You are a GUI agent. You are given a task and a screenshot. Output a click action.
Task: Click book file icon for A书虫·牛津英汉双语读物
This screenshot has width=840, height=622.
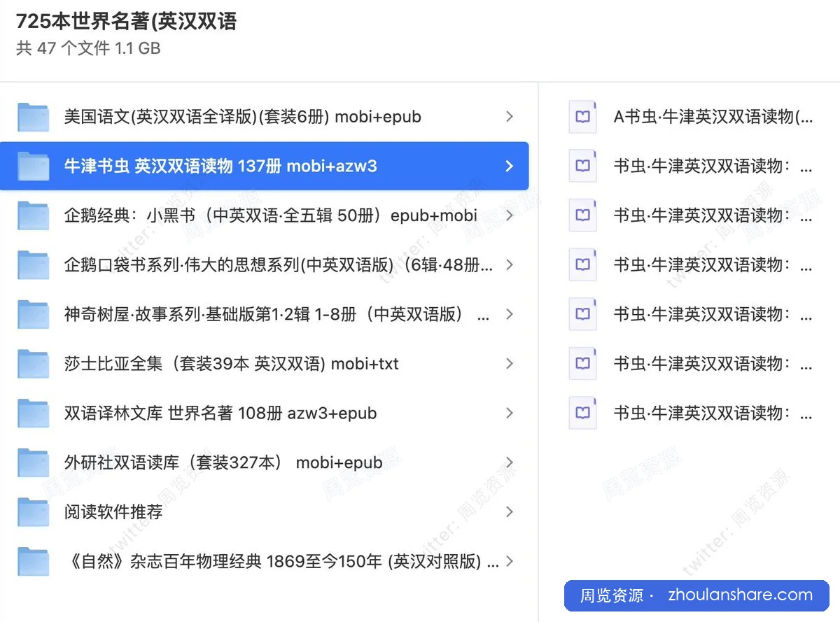click(582, 117)
